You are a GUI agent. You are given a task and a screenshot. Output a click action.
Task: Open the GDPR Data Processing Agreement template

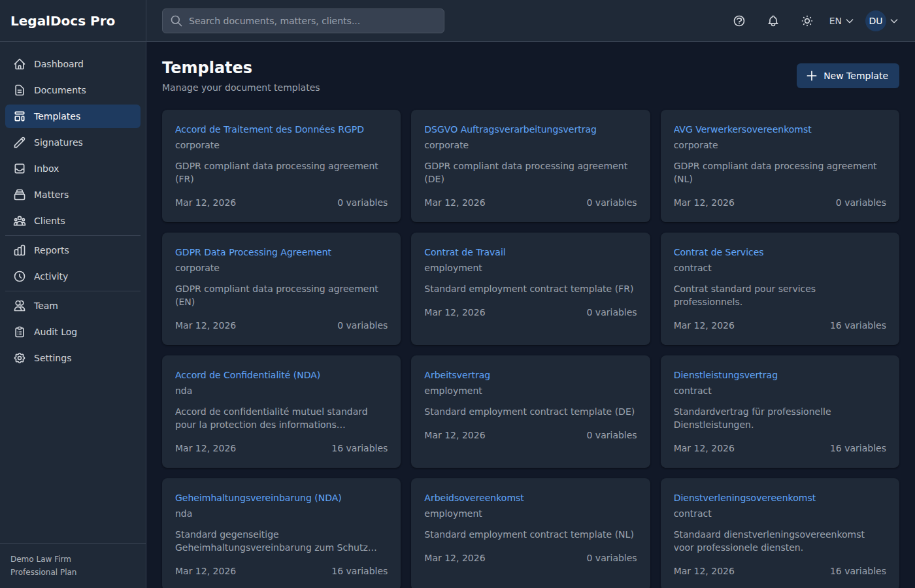(x=253, y=252)
